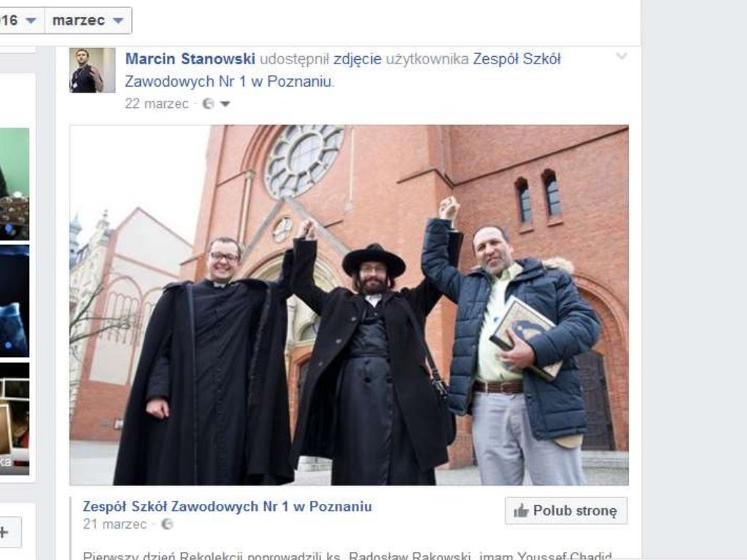
Task: Click the 21 marzec timestamp
Action: [x=115, y=524]
